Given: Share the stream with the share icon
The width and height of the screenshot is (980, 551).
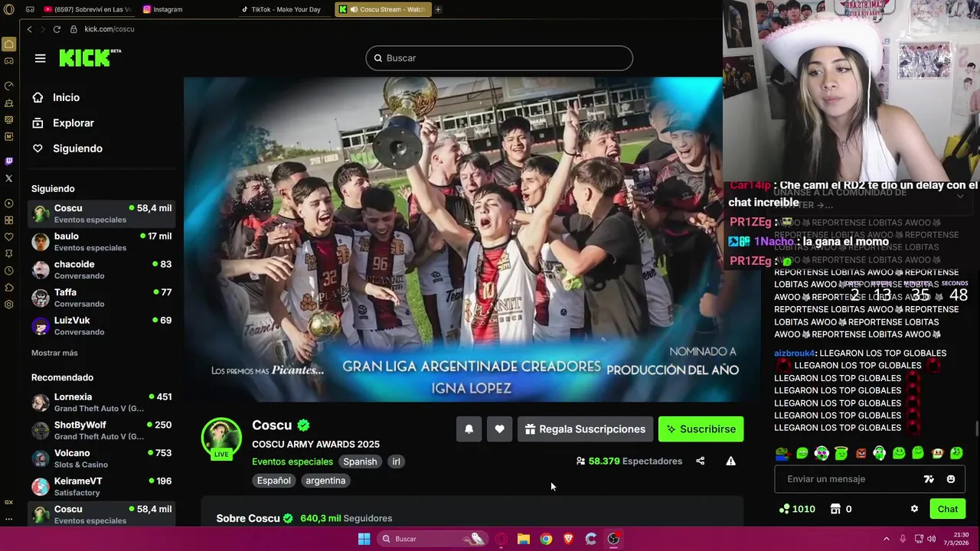Looking at the screenshot, I should (700, 461).
